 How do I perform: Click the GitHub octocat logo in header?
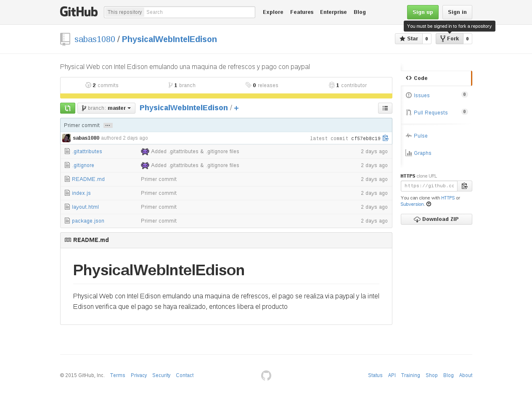click(79, 11)
